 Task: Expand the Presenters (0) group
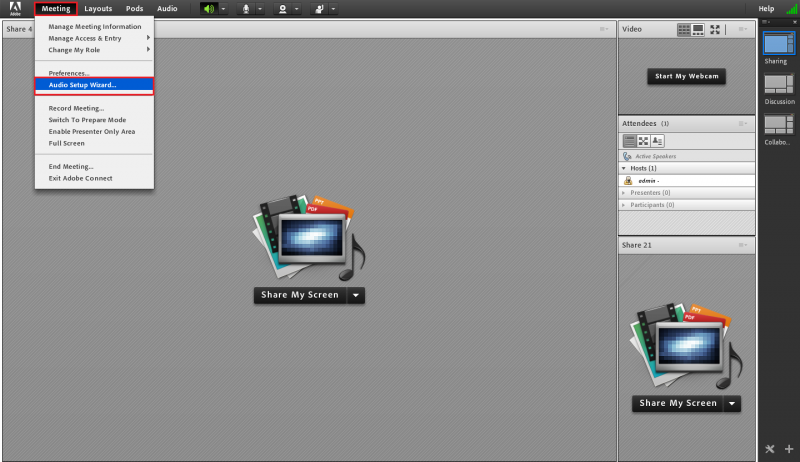click(624, 192)
